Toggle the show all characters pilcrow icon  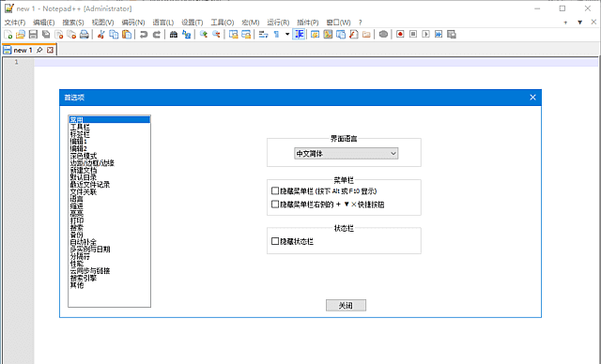(276, 35)
